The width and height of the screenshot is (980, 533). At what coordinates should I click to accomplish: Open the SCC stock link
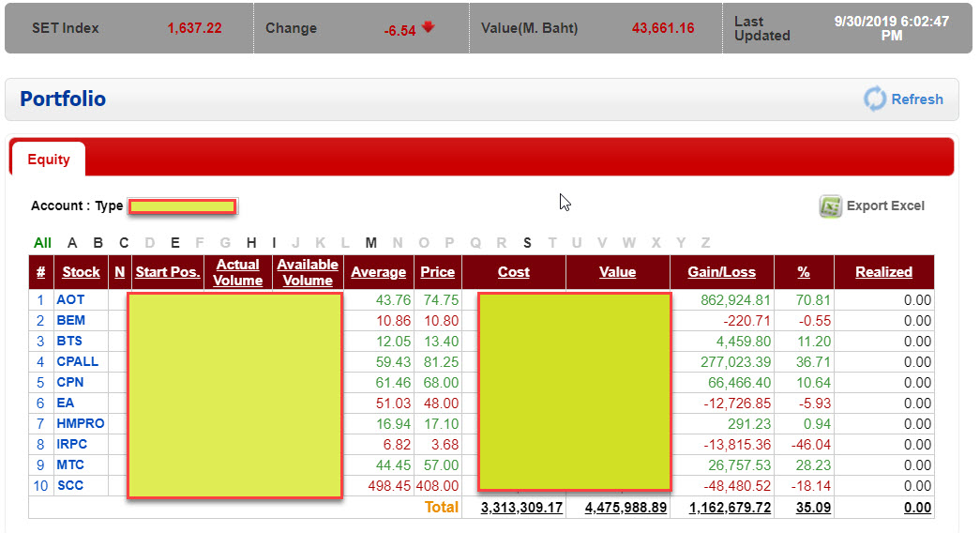pos(70,485)
